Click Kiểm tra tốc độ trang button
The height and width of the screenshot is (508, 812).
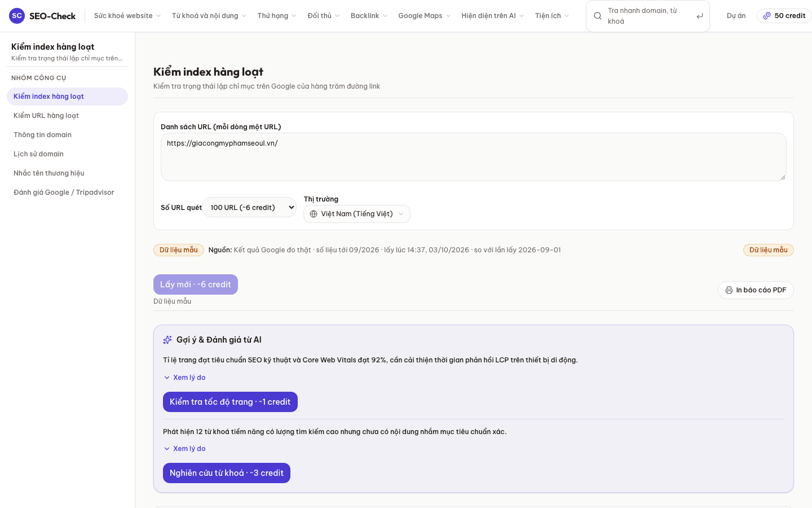pyautogui.click(x=230, y=402)
